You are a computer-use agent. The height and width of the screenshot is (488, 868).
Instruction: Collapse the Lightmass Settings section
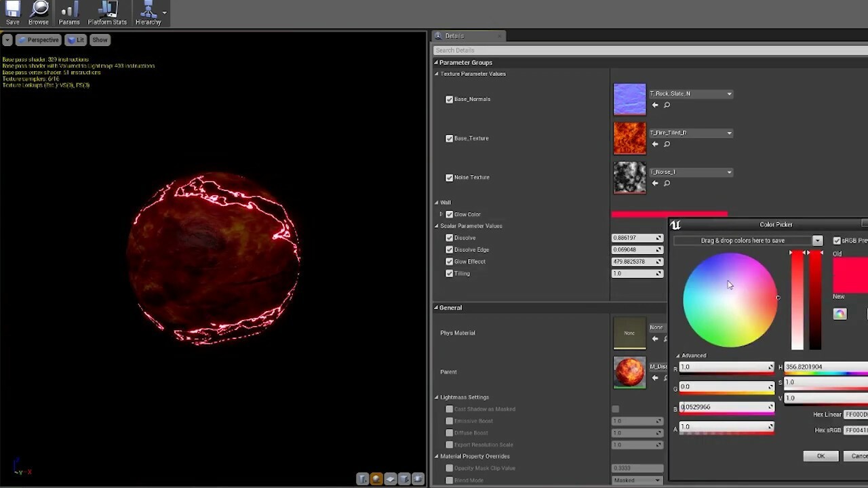pyautogui.click(x=437, y=396)
